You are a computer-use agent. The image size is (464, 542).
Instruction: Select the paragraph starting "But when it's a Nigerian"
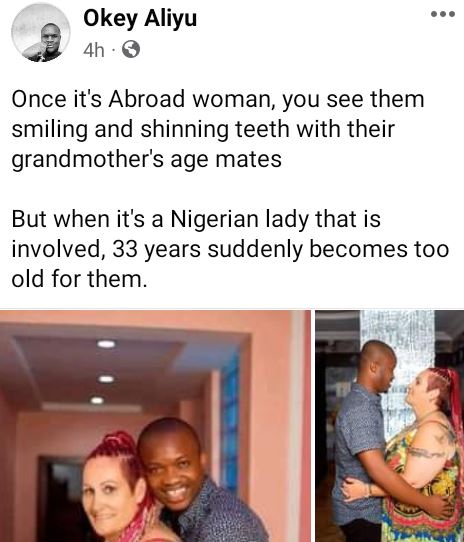[x=230, y=249]
